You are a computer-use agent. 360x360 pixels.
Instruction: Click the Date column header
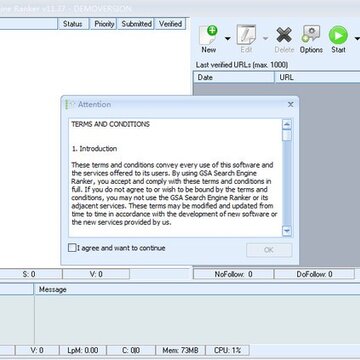pos(234,77)
